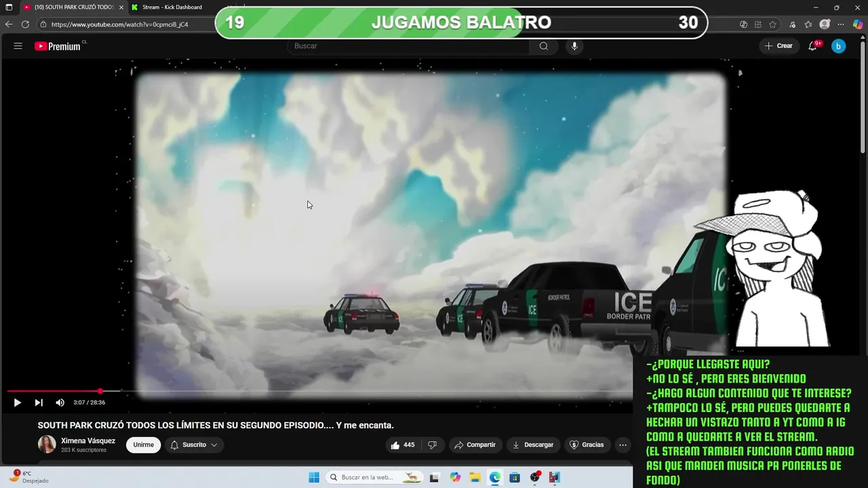Dislike the video with thumbs down
Screen dimensions: 868x488
pos(432,445)
